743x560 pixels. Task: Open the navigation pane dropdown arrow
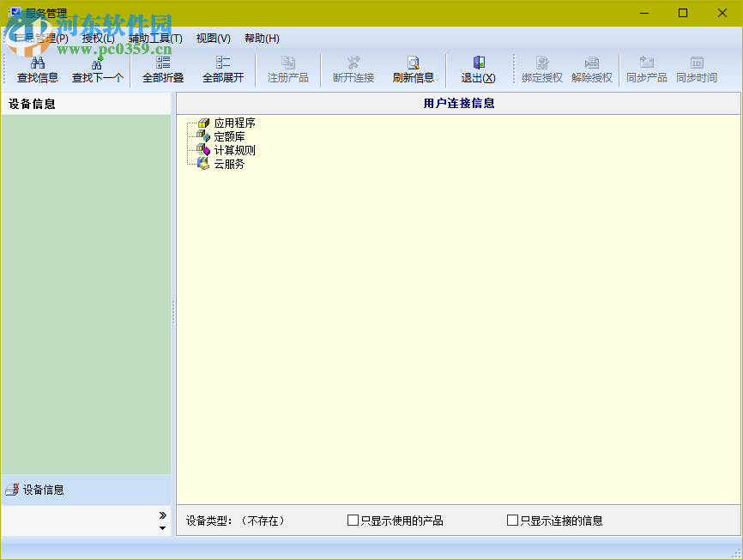(162, 527)
